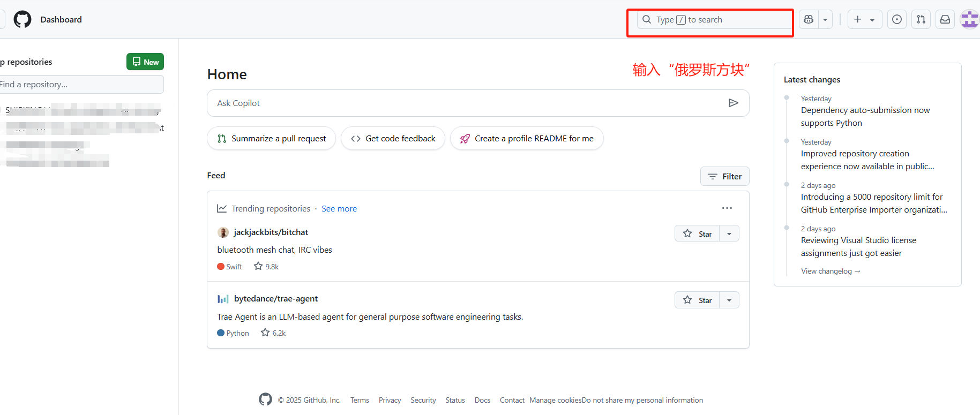The width and height of the screenshot is (980, 415).
Task: Open See more trending repositories
Action: [339, 208]
